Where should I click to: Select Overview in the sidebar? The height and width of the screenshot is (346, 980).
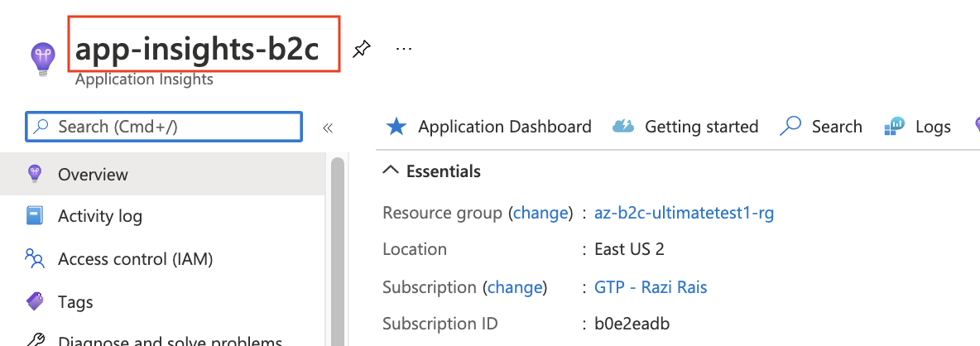point(162,175)
